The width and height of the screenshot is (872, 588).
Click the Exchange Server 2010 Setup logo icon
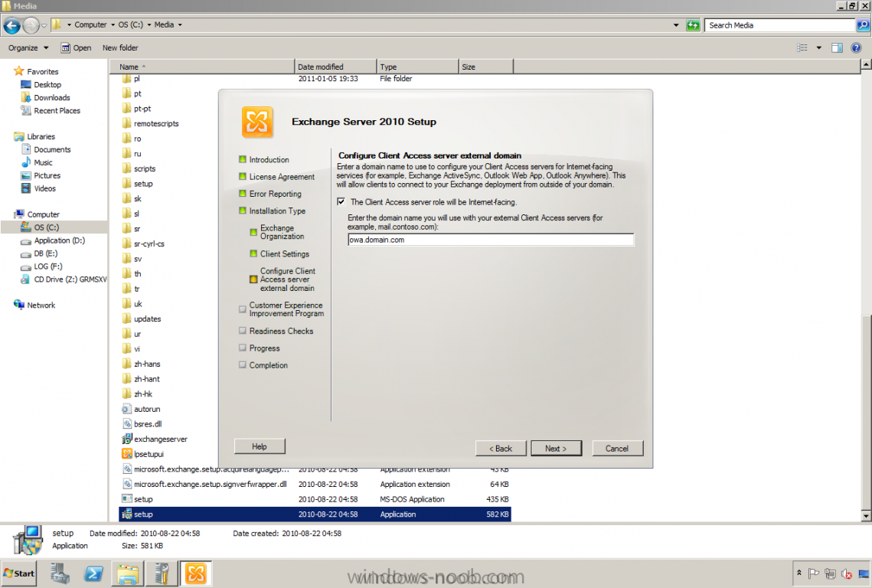(x=257, y=122)
